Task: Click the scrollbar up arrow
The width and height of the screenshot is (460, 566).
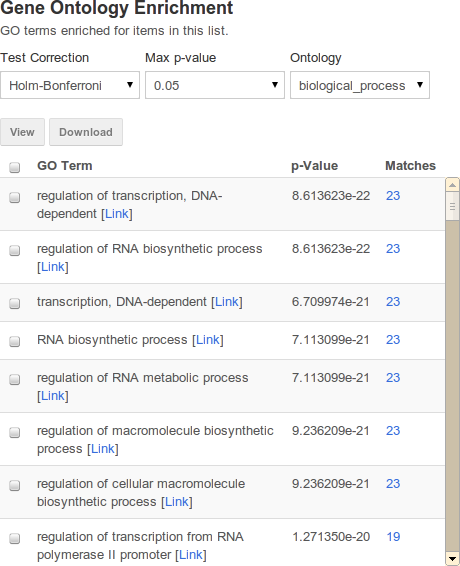Action: [x=452, y=185]
